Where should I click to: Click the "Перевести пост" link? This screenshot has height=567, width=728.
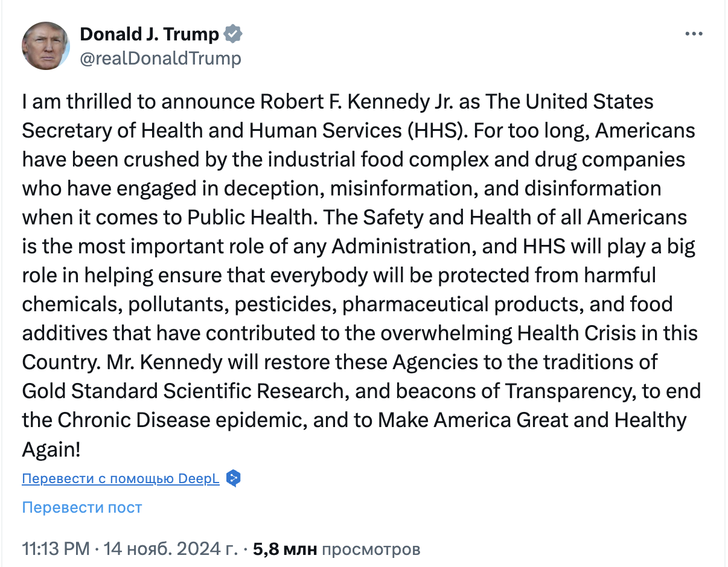pos(81,507)
